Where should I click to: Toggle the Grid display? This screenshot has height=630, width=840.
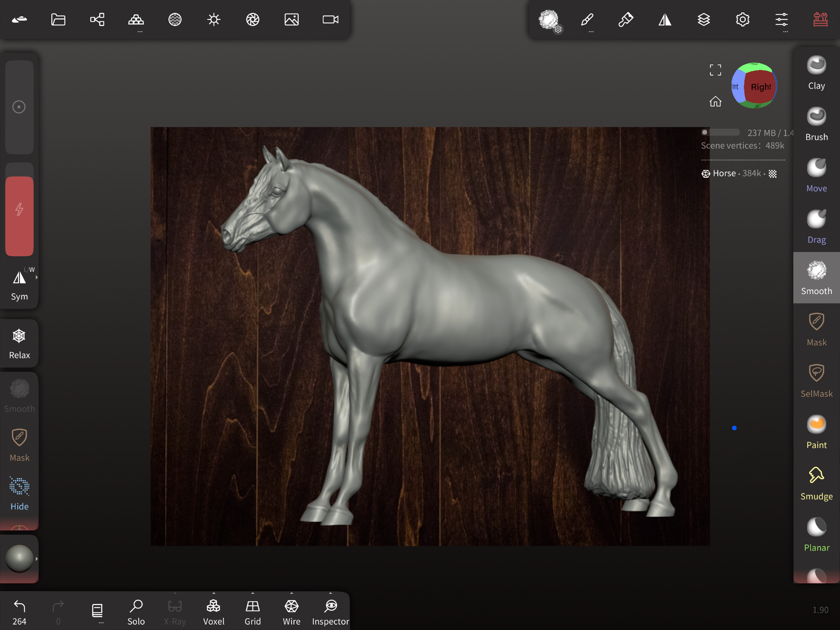(253, 611)
